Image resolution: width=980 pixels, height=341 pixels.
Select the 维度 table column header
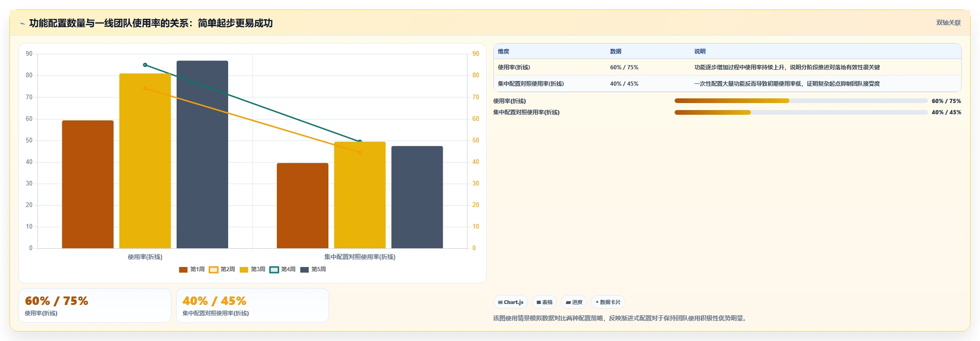504,52
